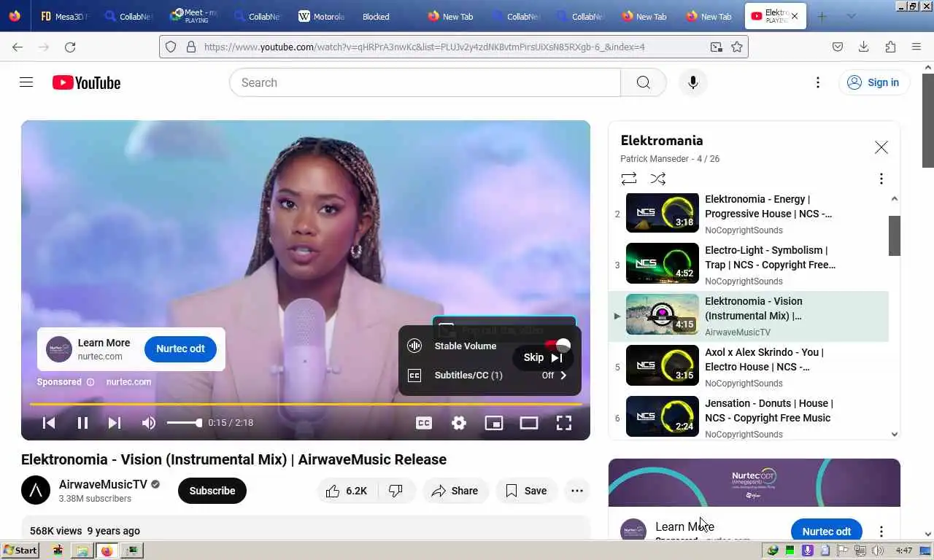Pause the playing video
934x560 pixels.
82,423
